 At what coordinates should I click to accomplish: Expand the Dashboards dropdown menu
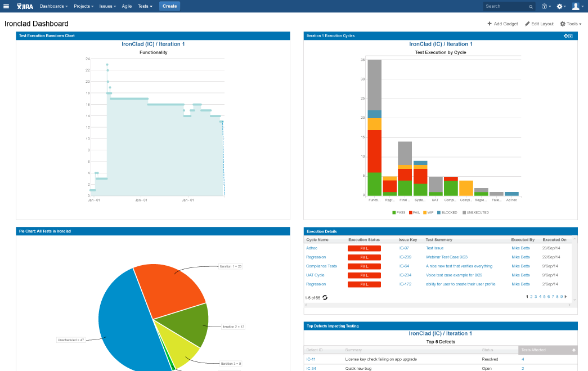(53, 6)
